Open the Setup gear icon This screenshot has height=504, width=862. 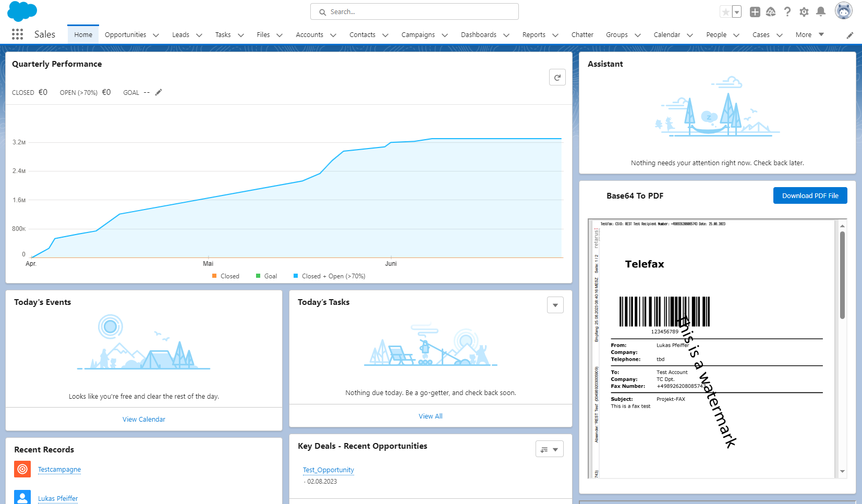point(804,11)
